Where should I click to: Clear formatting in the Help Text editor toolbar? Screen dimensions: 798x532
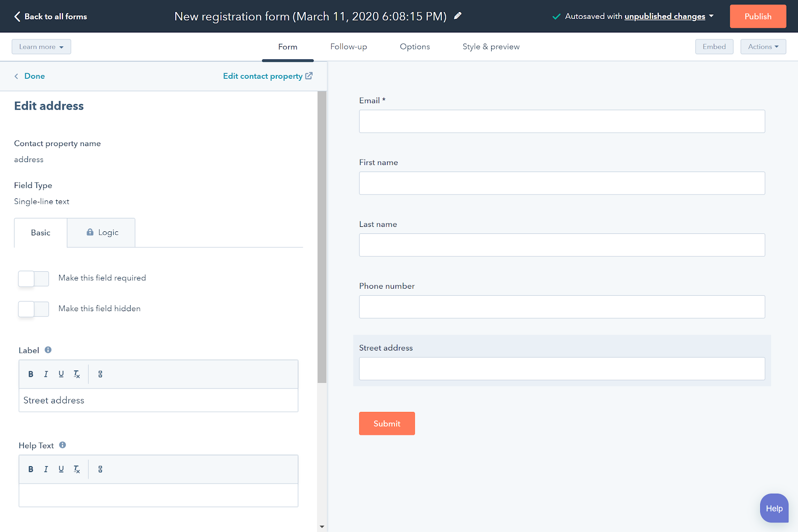click(x=77, y=469)
